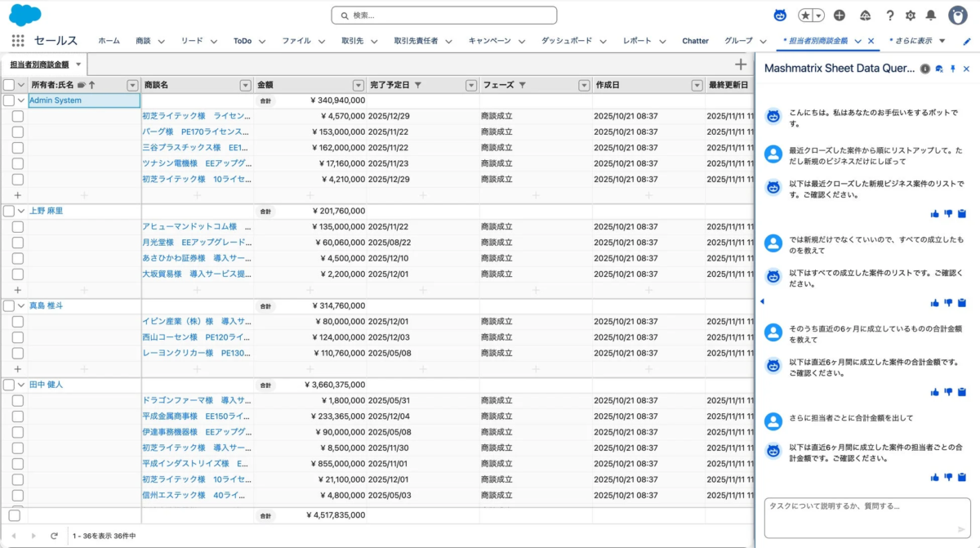Screen dimensions: 980x548
Task: Refresh the list using the reload icon
Action: click(53, 536)
